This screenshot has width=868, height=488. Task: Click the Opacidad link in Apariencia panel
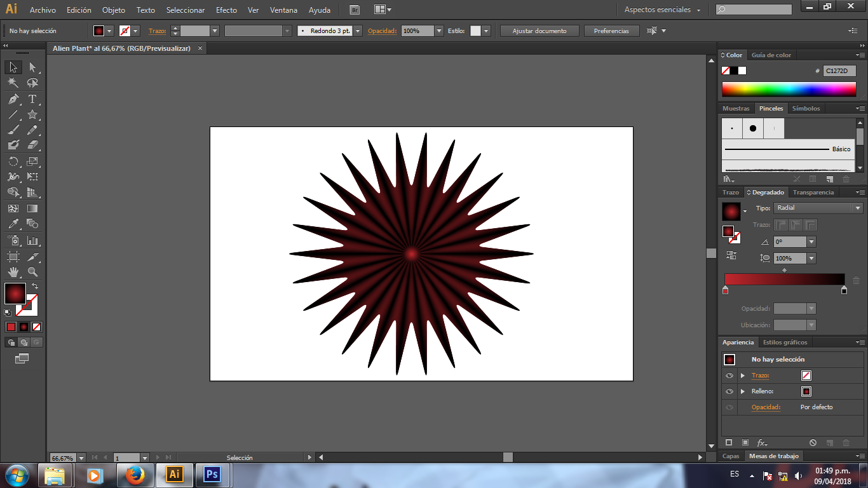pos(766,407)
